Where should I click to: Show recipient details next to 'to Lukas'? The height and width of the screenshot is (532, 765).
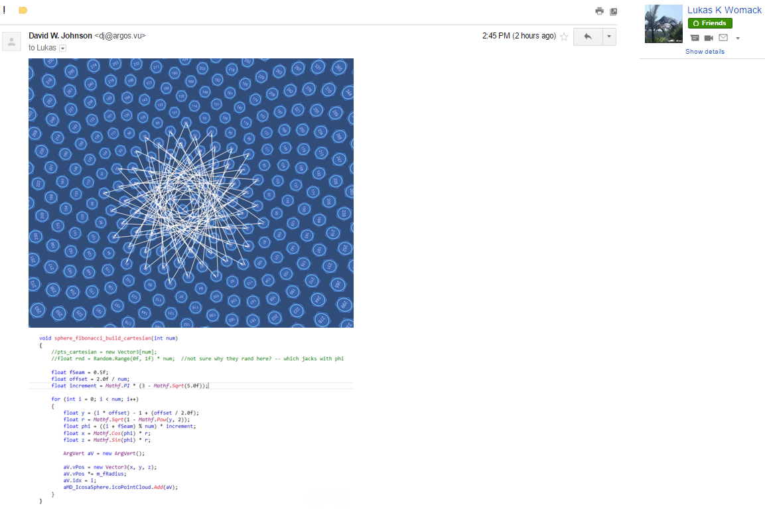[x=63, y=48]
